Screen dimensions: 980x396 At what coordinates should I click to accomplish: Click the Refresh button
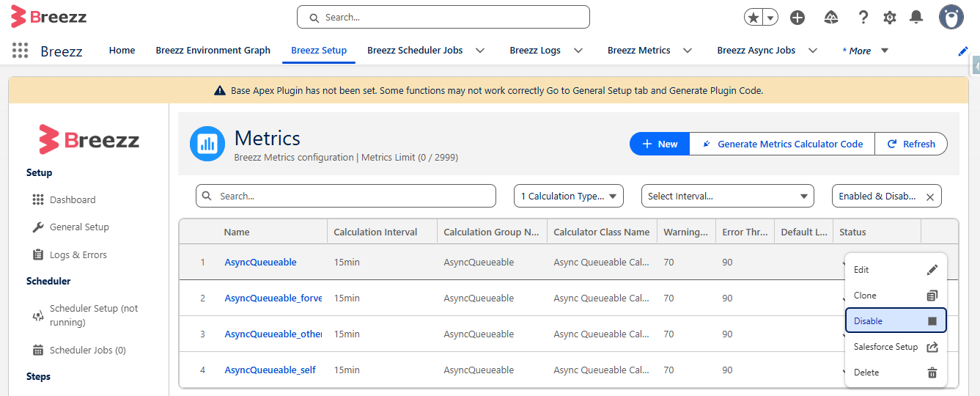point(911,144)
